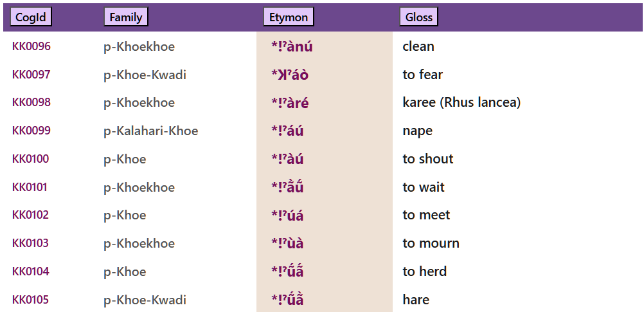Click the p-Kalahari-Khoe family cell
The height and width of the screenshot is (312, 644).
coord(151,131)
